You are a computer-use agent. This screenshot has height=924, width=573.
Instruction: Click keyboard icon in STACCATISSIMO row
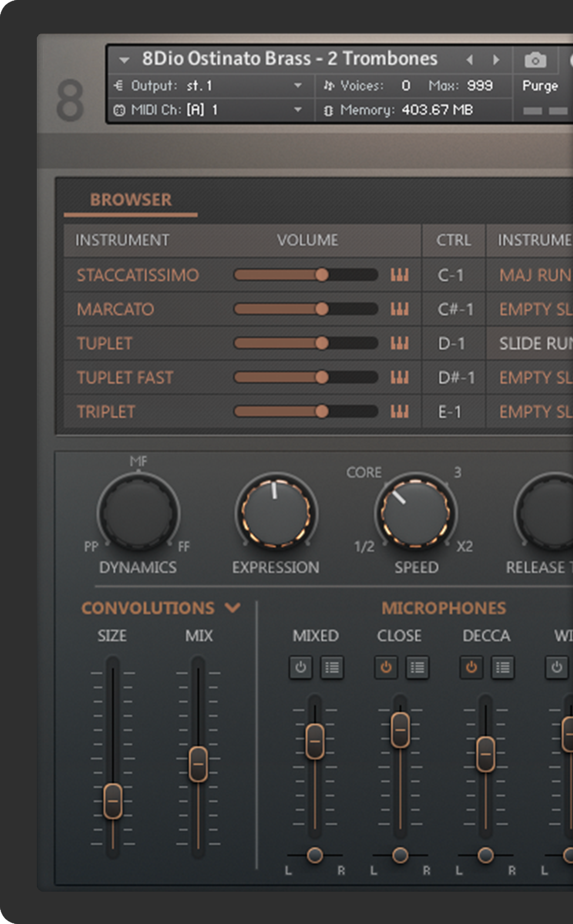point(399,275)
